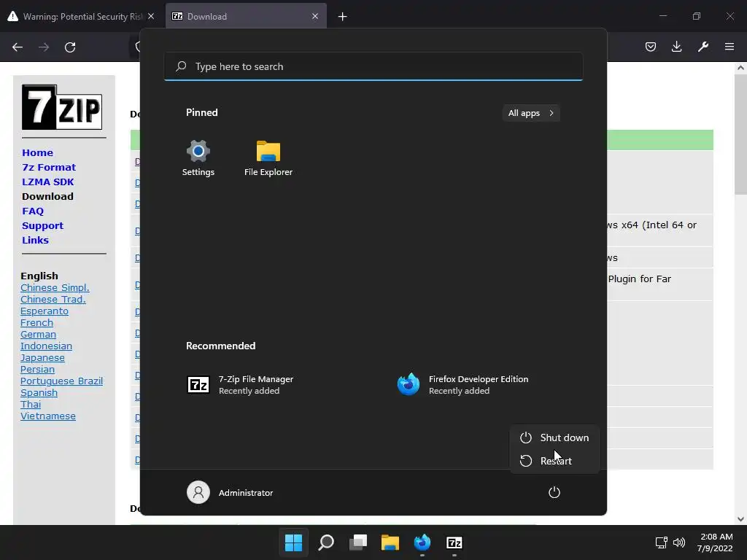The width and height of the screenshot is (747, 560).
Task: Switch language to Spanish
Action: point(39,392)
